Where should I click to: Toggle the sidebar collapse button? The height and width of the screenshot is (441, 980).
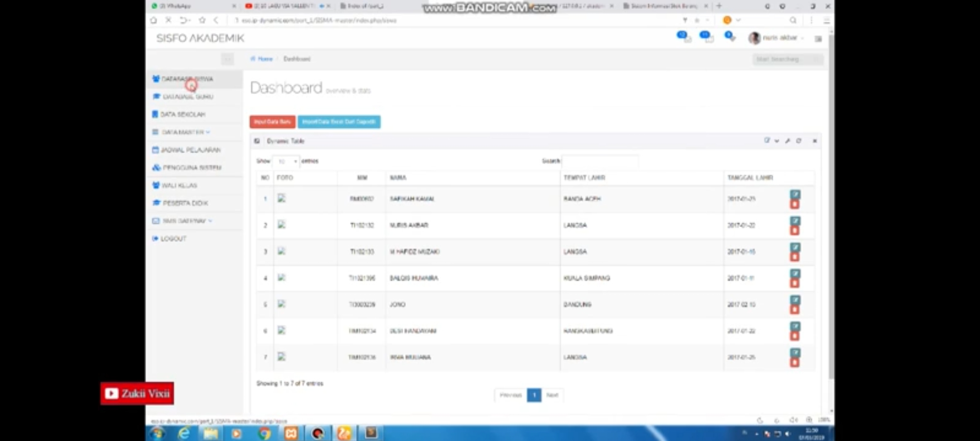point(227,59)
